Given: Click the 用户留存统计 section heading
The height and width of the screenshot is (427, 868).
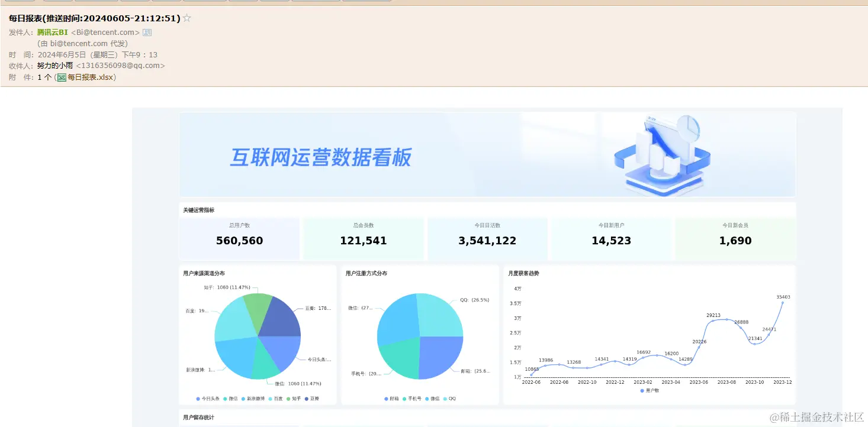Looking at the screenshot, I should tap(198, 418).
